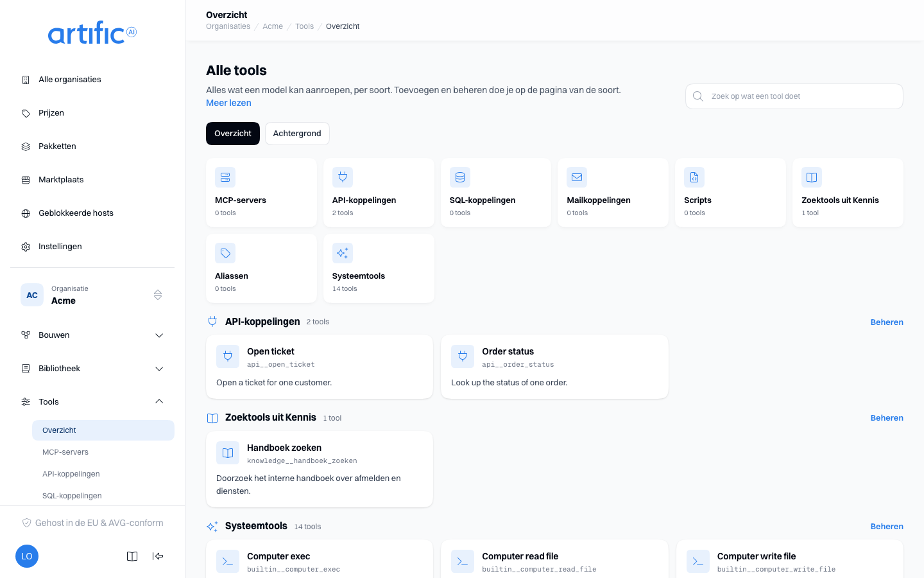924x578 pixels.
Task: Expand the Bibliotheek menu section
Action: click(x=92, y=369)
